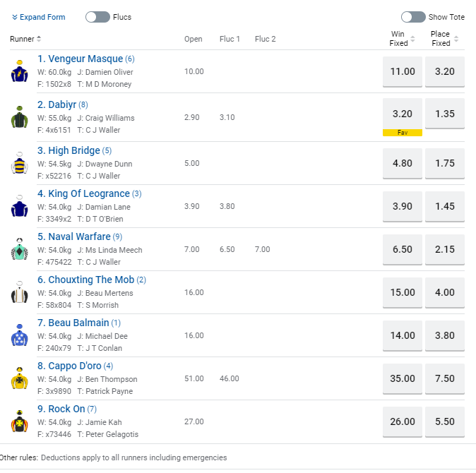This screenshot has height=473, width=476.
Task: Click Naval Warfare silks icon
Action: (19, 250)
